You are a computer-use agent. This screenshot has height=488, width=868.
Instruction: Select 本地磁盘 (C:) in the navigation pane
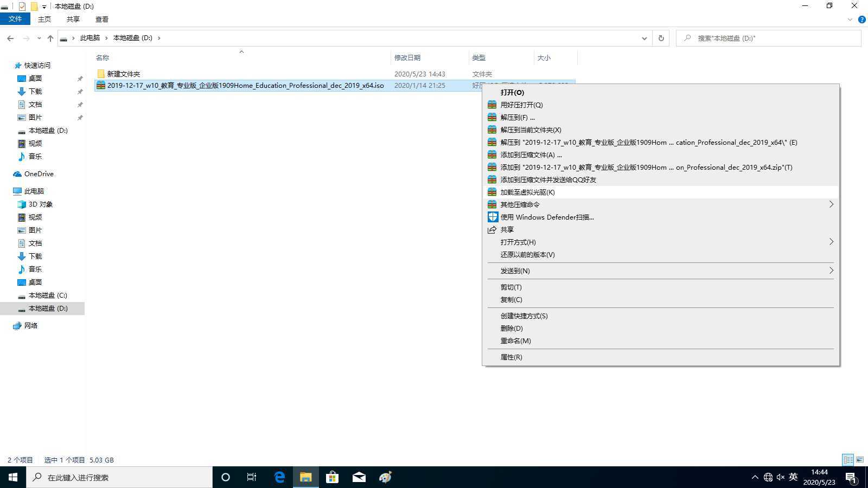coord(48,295)
